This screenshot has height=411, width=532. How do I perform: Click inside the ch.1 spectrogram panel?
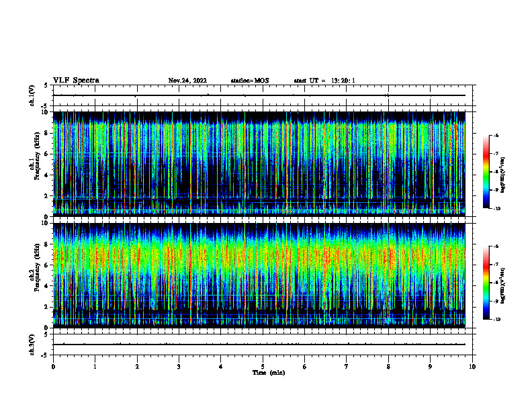pyautogui.click(x=259, y=164)
